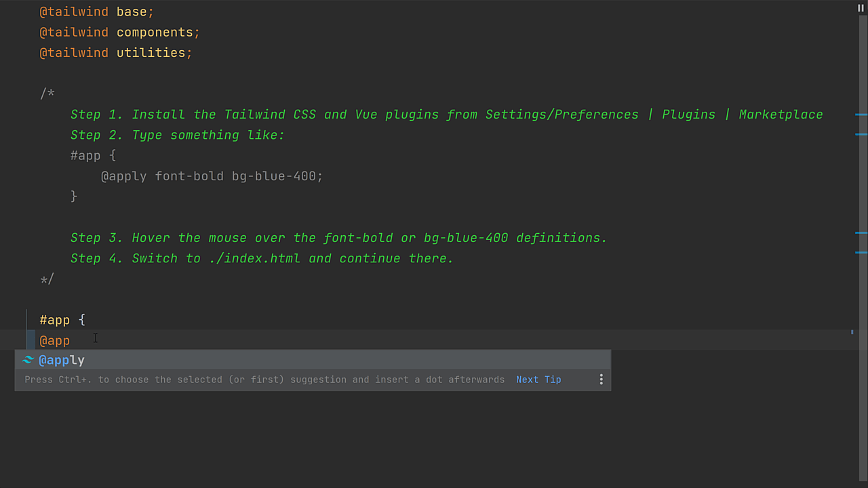Click the pause analysis icon at top right
This screenshot has width=868, height=488.
coord(860,8)
